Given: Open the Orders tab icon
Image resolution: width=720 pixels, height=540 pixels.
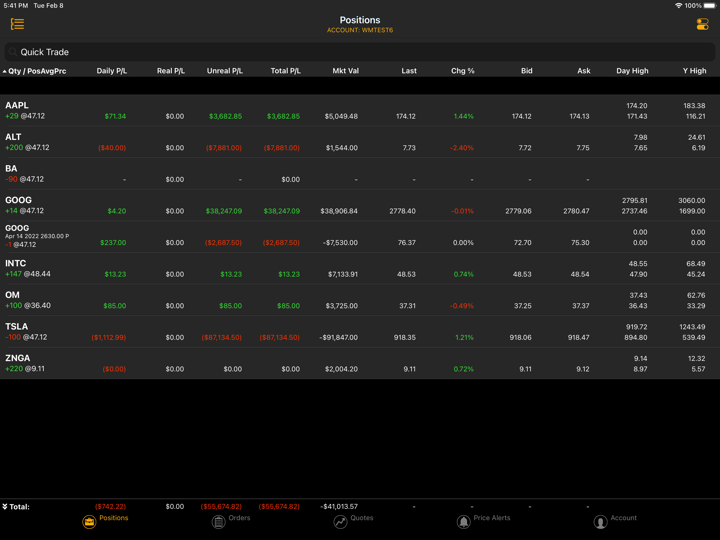Looking at the screenshot, I should pos(218,521).
